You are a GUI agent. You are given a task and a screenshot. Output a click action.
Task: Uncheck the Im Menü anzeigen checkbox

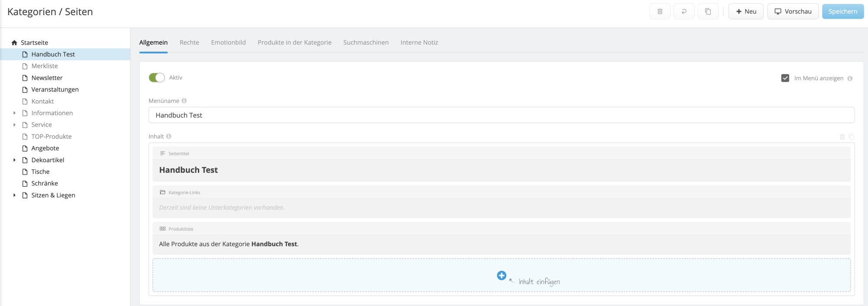pos(785,78)
